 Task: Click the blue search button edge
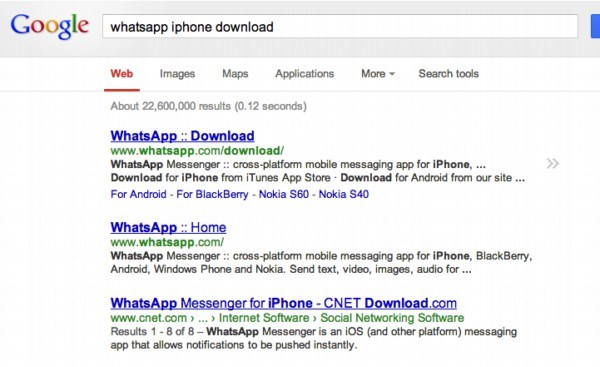click(x=595, y=26)
